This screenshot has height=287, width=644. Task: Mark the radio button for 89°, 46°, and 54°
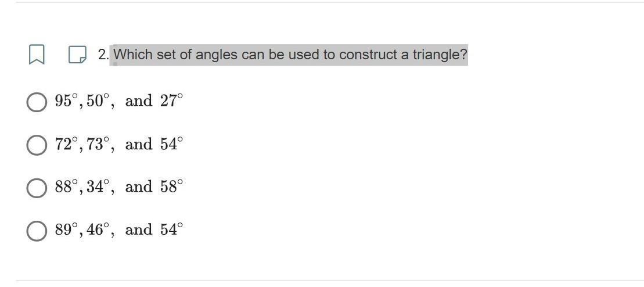pyautogui.click(x=37, y=231)
